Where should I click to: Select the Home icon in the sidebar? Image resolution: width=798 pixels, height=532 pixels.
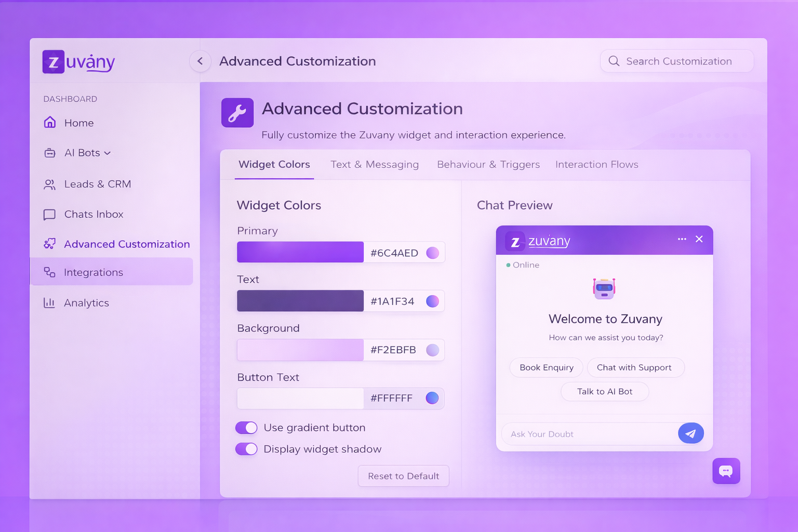coord(50,123)
